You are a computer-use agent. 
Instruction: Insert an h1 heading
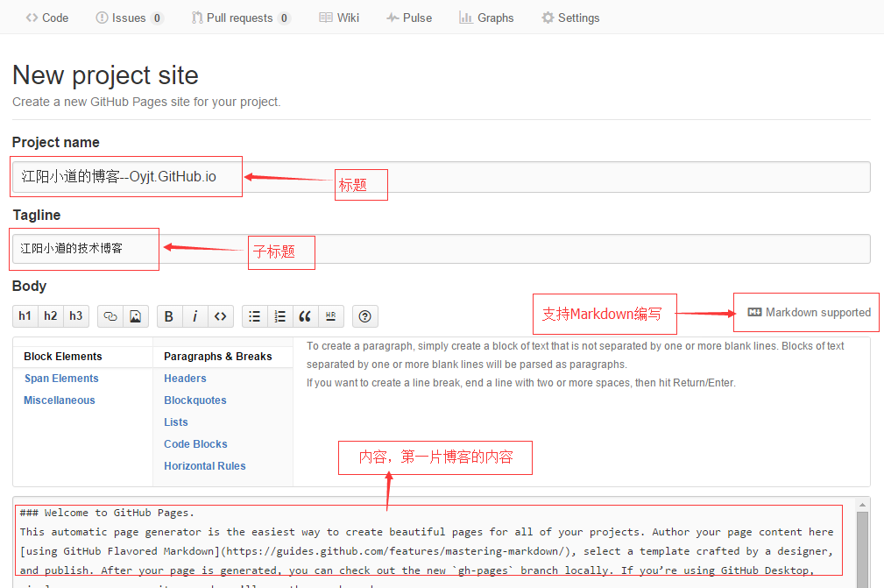(x=25, y=315)
